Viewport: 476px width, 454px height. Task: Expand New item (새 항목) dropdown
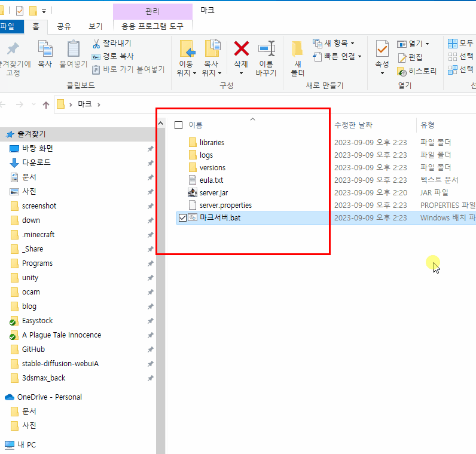(352, 44)
